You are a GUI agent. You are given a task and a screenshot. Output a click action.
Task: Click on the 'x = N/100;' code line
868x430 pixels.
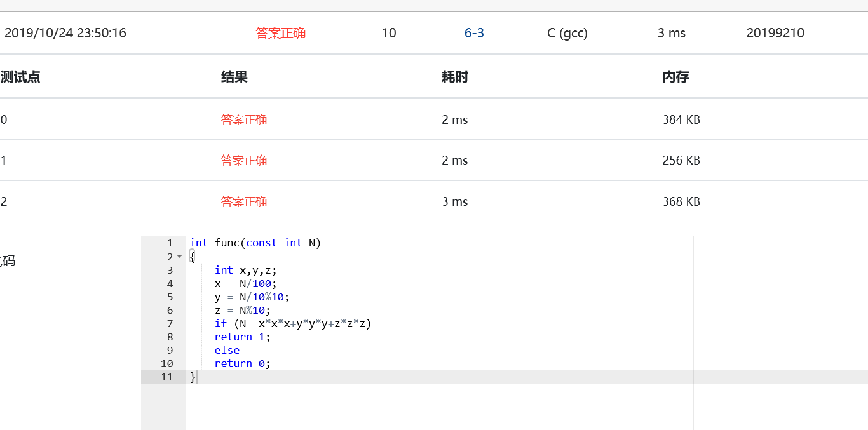(x=245, y=283)
